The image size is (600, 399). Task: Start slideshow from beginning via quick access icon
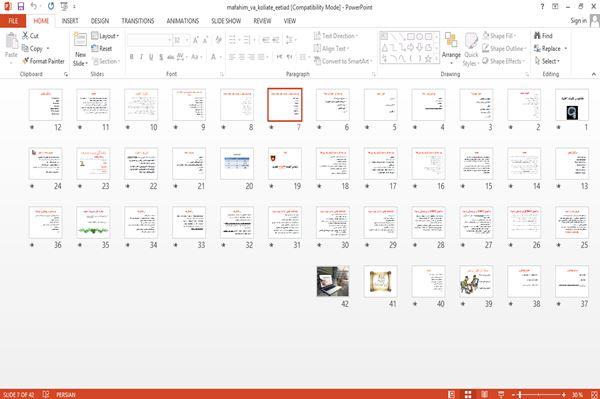coord(64,7)
